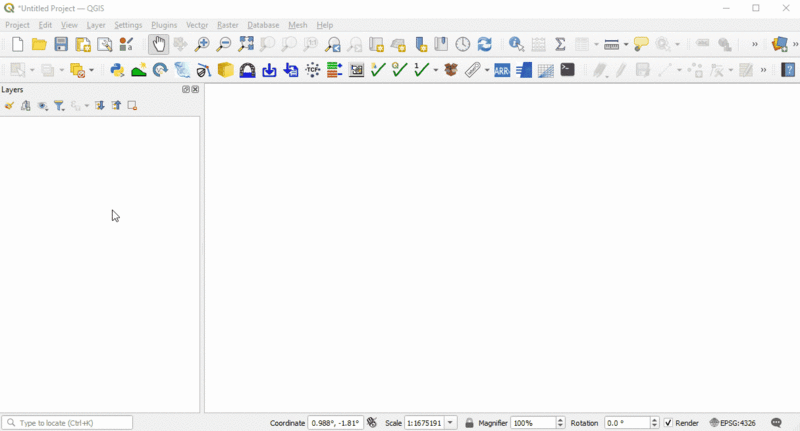Screen dimensions: 800x431
Task: Click the Magnifier spin box arrows
Action: [x=560, y=423]
